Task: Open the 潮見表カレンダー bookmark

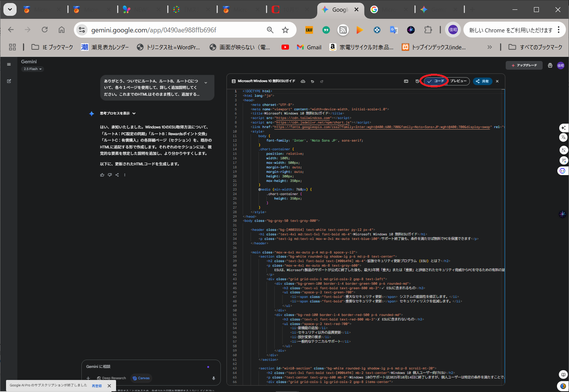Action: [105, 47]
